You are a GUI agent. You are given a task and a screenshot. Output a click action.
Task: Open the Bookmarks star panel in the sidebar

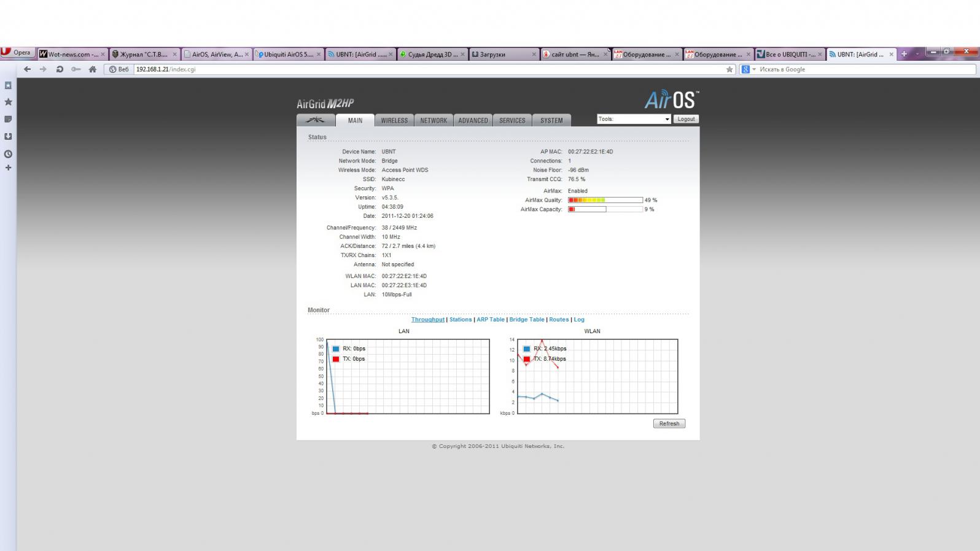tap(8, 102)
